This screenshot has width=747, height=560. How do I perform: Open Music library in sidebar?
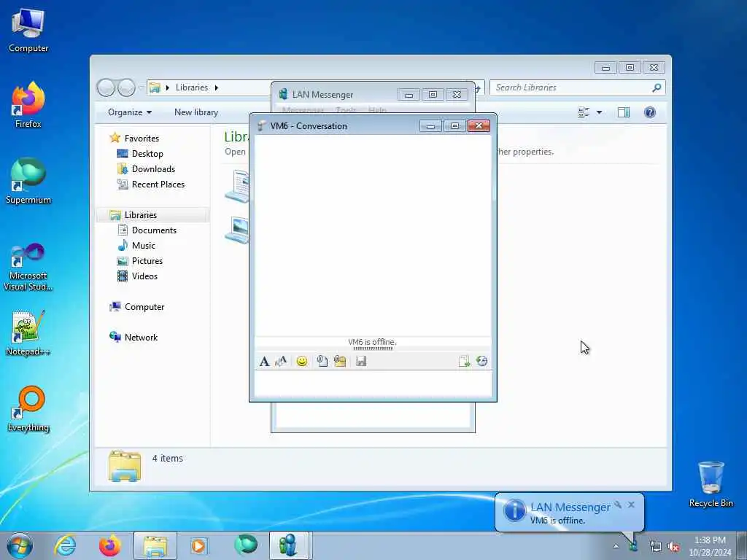143,246
